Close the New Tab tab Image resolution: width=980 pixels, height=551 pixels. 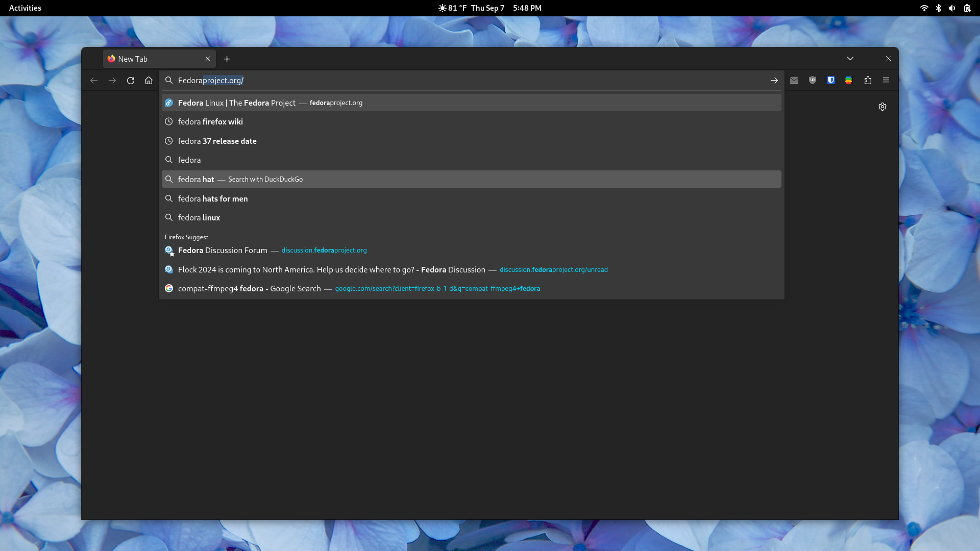click(x=208, y=59)
